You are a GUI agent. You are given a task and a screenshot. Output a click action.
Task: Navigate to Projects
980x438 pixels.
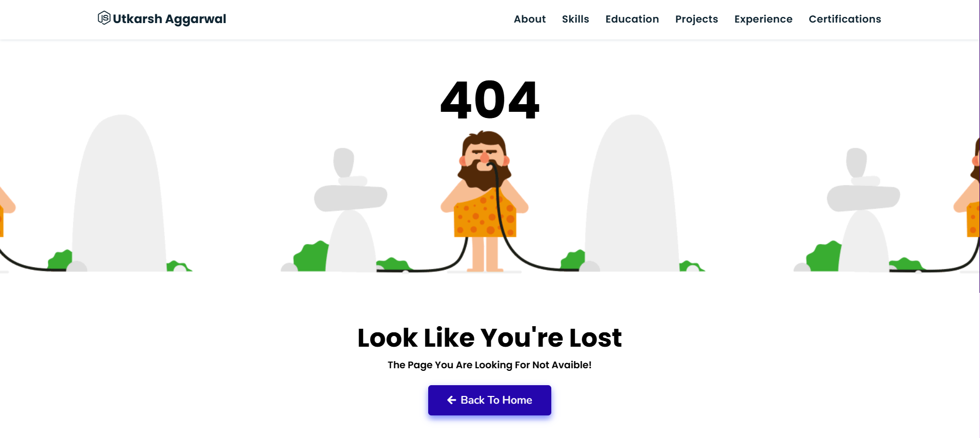[696, 19]
